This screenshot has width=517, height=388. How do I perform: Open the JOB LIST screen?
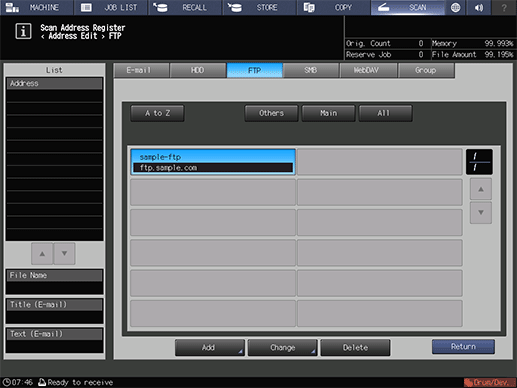(x=111, y=7)
